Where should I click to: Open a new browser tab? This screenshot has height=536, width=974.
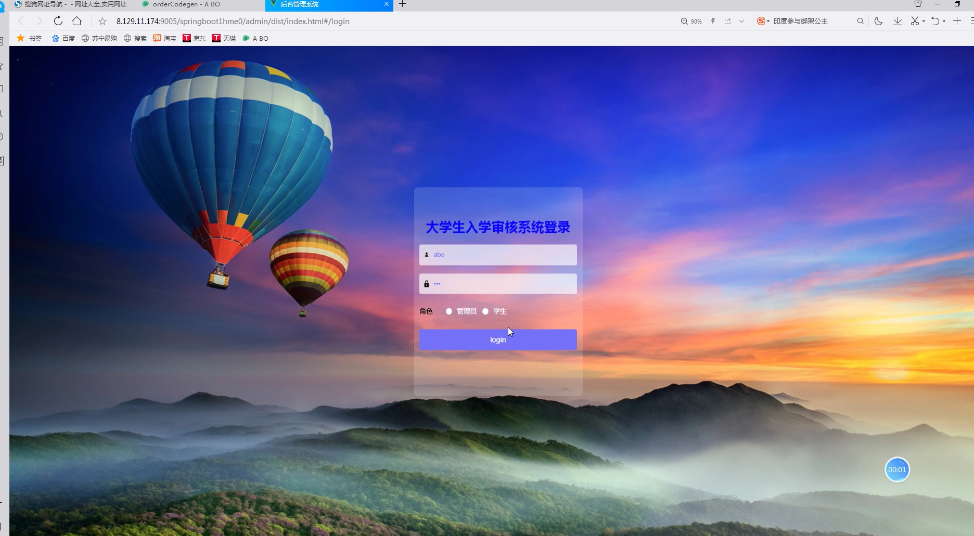(x=403, y=5)
